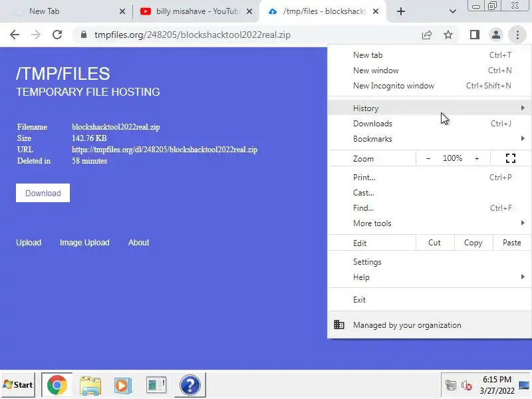The image size is (532, 399).
Task: Click the filename blockshacktool2022real.zip text
Action: (x=116, y=127)
